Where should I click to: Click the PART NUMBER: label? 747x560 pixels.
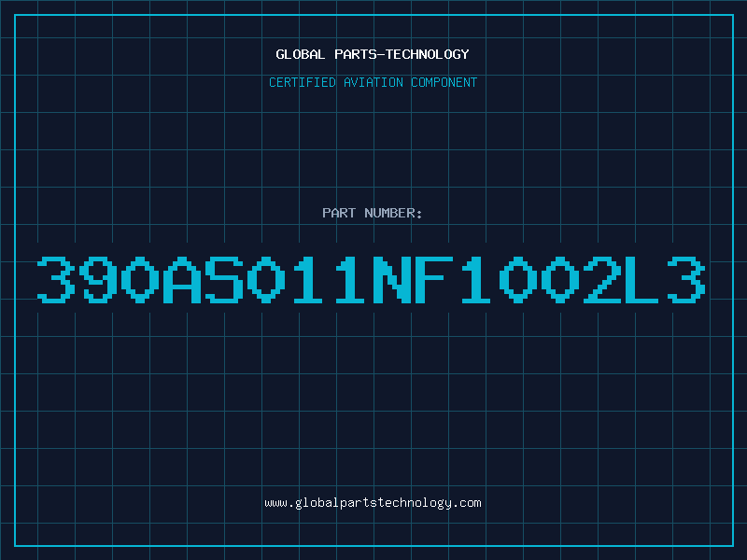(372, 213)
